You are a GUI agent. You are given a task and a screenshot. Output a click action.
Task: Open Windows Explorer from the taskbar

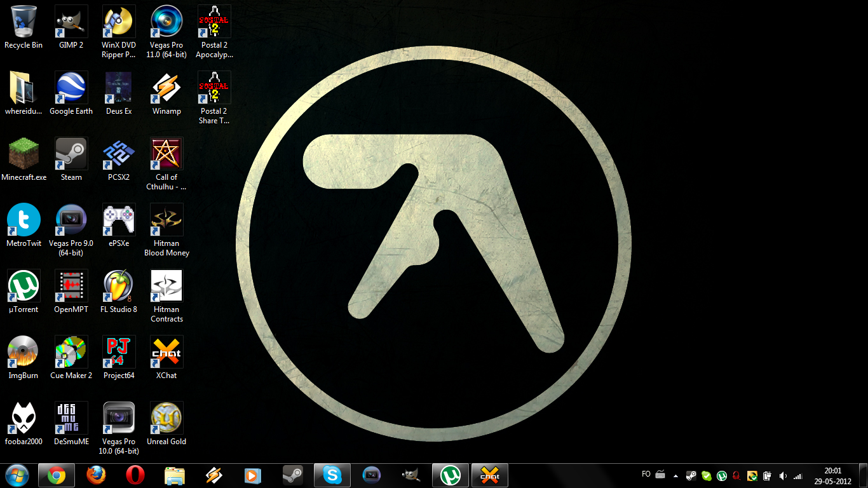[175, 475]
